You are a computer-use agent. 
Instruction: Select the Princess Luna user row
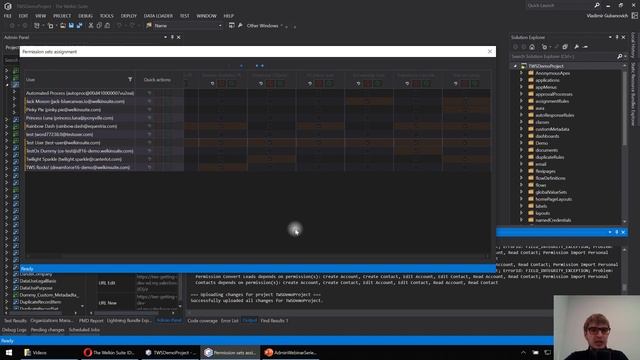click(80, 118)
